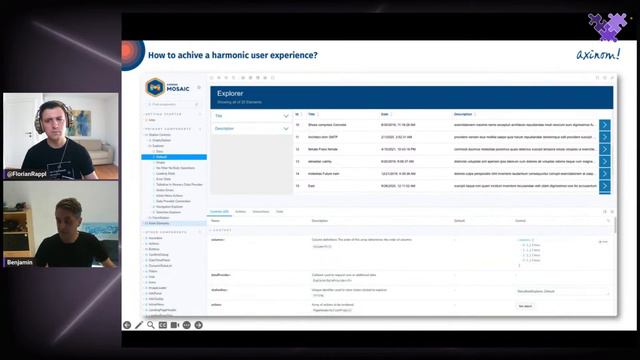This screenshot has height=360, width=640.
Task: Click the 'female Franc female' title cell
Action: tap(322, 149)
